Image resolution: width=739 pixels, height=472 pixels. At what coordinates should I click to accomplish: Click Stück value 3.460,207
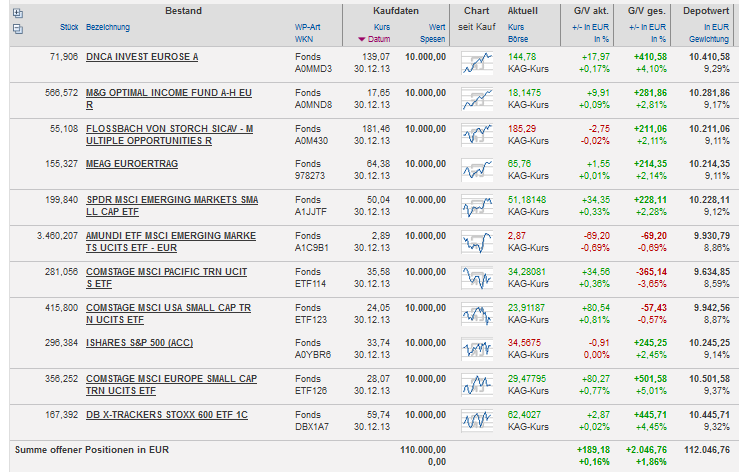tap(57, 236)
